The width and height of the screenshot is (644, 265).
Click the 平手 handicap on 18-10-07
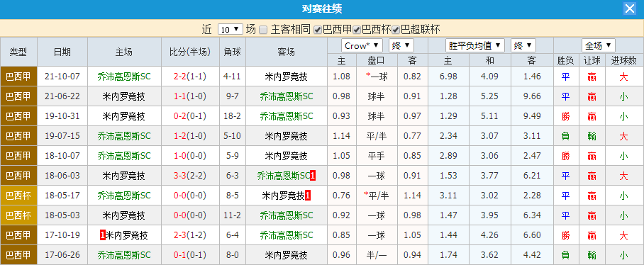pos(377,156)
